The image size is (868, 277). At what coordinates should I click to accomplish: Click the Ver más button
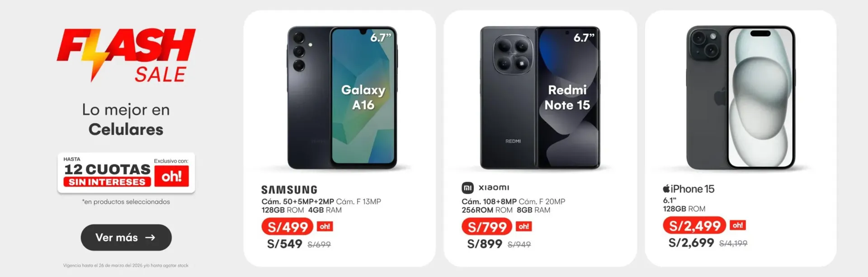(126, 237)
